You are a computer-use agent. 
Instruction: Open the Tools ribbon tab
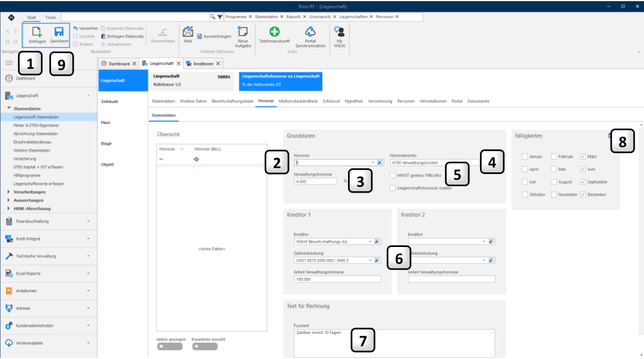pyautogui.click(x=51, y=18)
